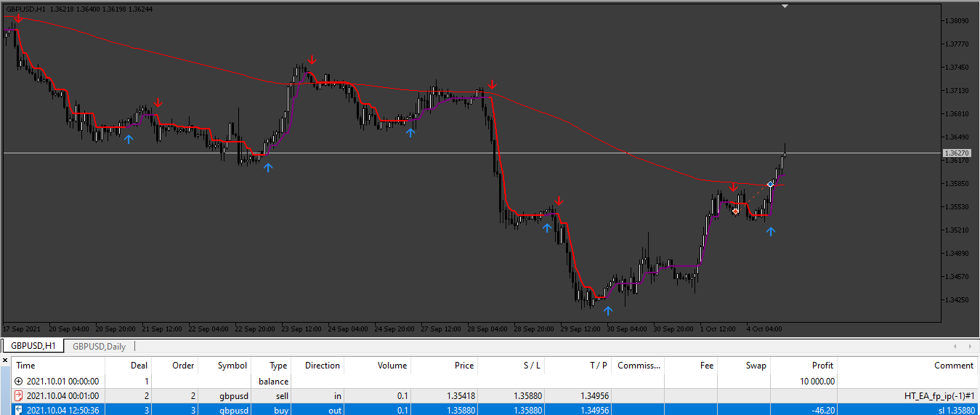Click the balance deal row icon
Image resolution: width=980 pixels, height=415 pixels.
19,381
